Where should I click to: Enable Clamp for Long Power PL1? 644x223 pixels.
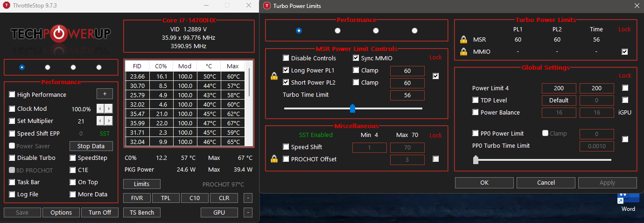356,70
